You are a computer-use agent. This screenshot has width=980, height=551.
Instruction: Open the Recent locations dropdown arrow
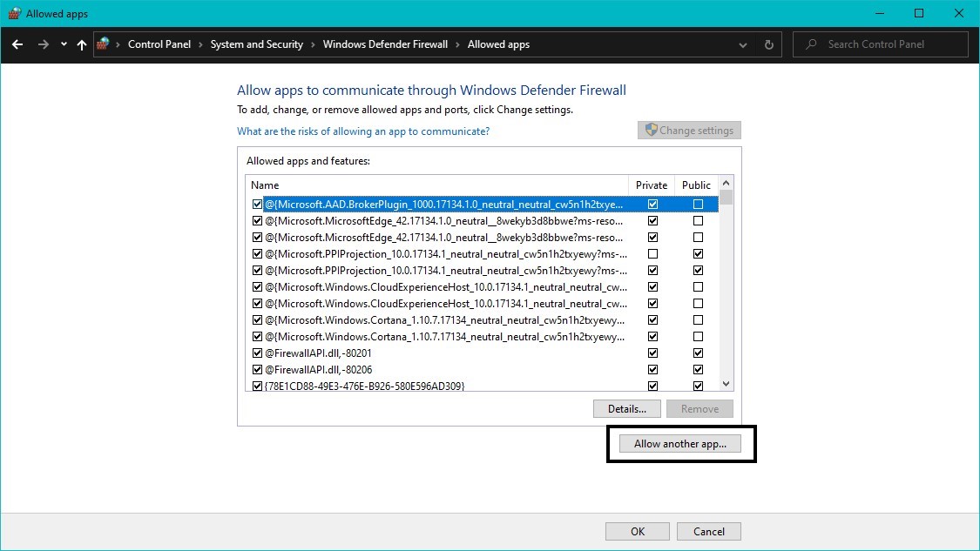click(x=64, y=44)
